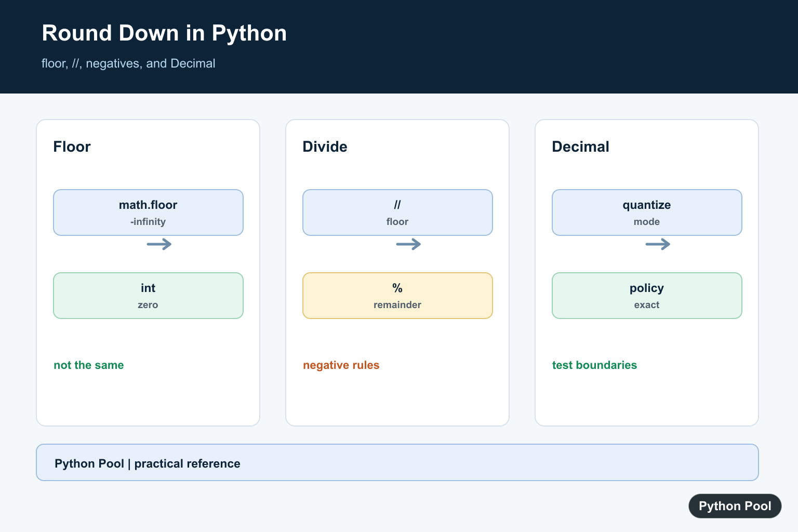Click the quantize mode box

[647, 212]
